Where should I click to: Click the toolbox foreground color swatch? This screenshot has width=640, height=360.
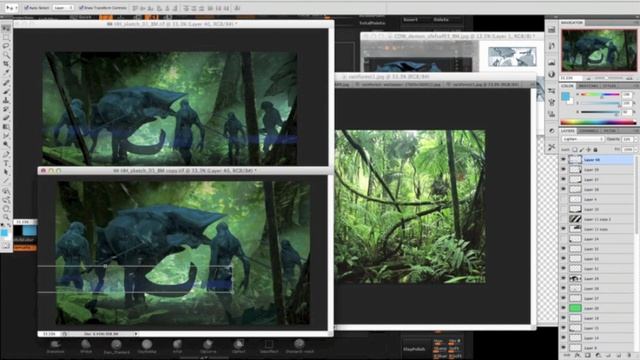pos(4,232)
